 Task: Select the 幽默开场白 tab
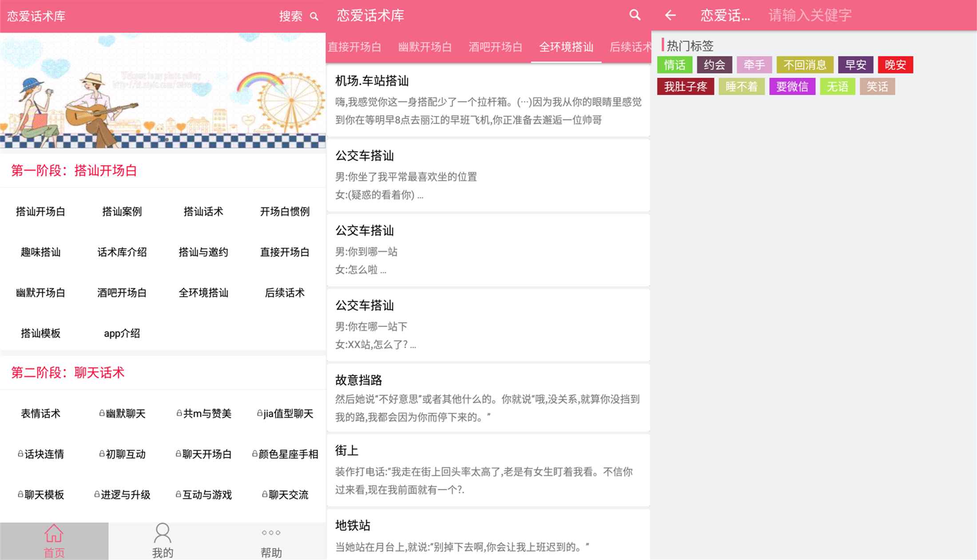(x=425, y=47)
